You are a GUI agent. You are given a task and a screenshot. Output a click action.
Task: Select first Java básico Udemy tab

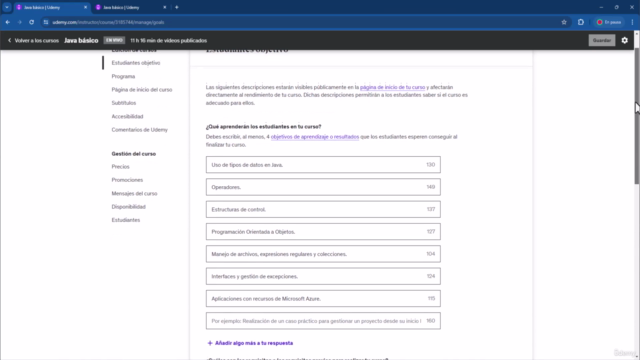pos(52,7)
